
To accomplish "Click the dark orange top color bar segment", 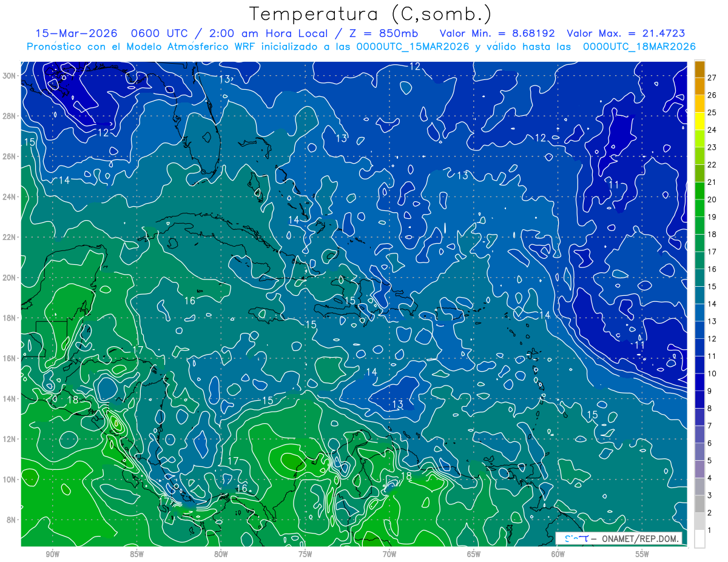I will pyautogui.click(x=699, y=69).
